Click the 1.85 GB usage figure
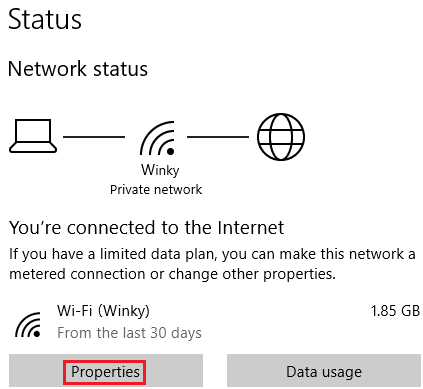This screenshot has width=423, height=389. coord(395,311)
